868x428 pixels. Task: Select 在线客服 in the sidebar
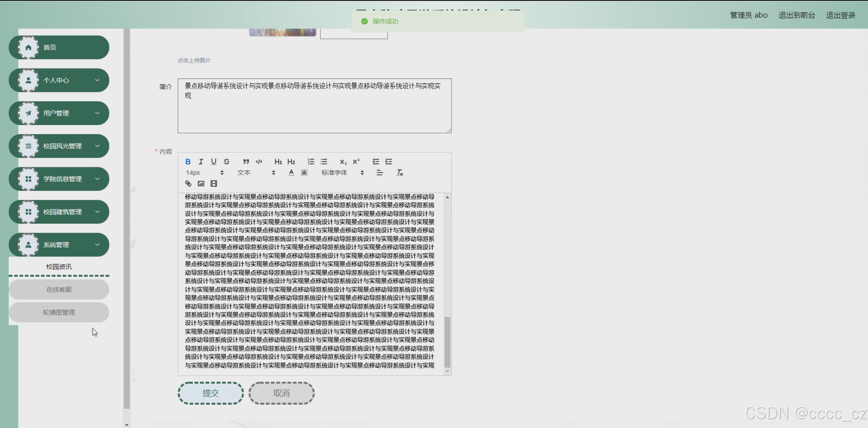(59, 290)
